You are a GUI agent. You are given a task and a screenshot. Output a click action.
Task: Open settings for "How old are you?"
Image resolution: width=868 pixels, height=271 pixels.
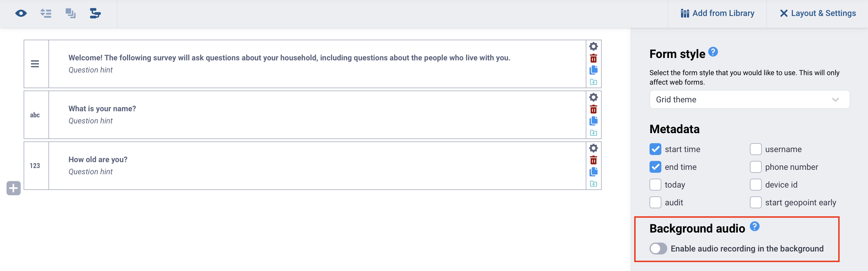(x=593, y=148)
